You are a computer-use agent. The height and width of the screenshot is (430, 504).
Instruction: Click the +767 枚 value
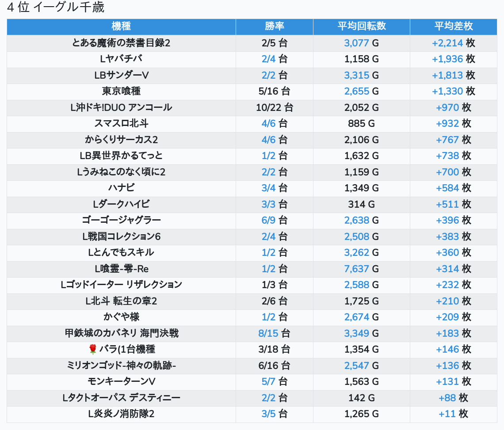point(454,140)
